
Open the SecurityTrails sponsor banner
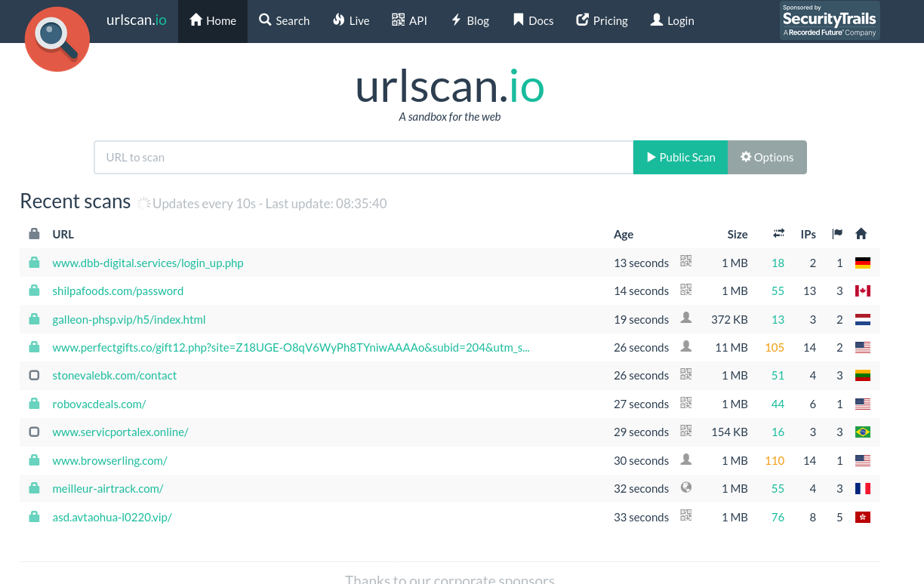coord(830,20)
